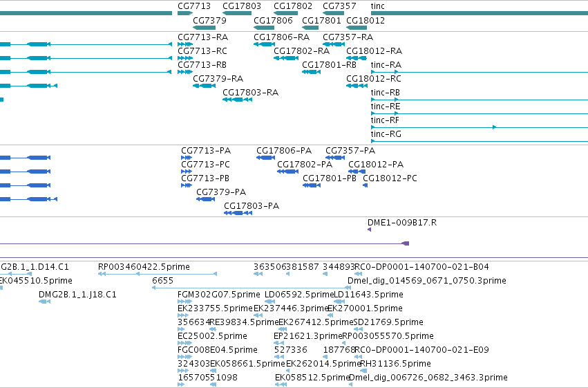
Task: Click transcript label CG7357-RA
Action: 348,37
